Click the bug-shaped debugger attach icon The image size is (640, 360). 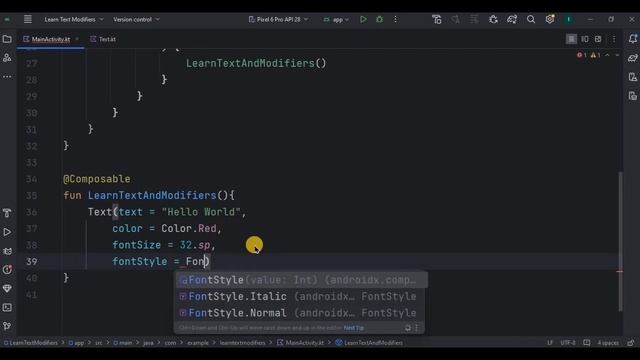click(x=493, y=19)
